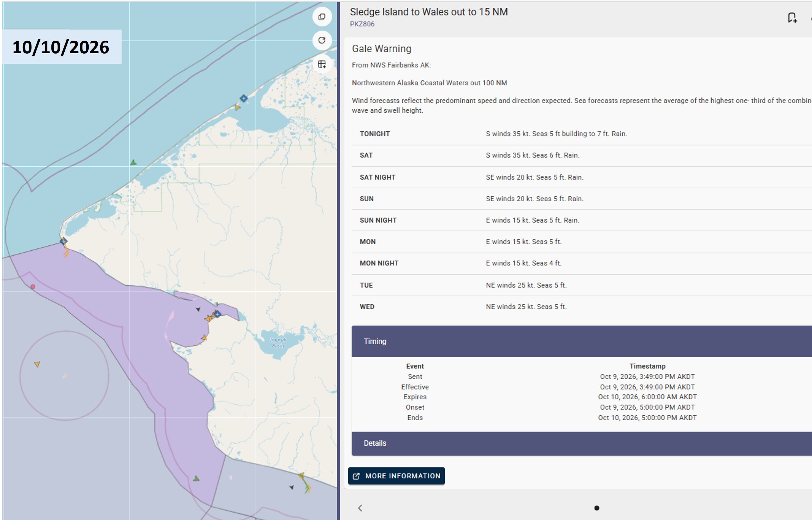The image size is (812, 520).
Task: Click the Gale Warning heading
Action: [381, 49]
